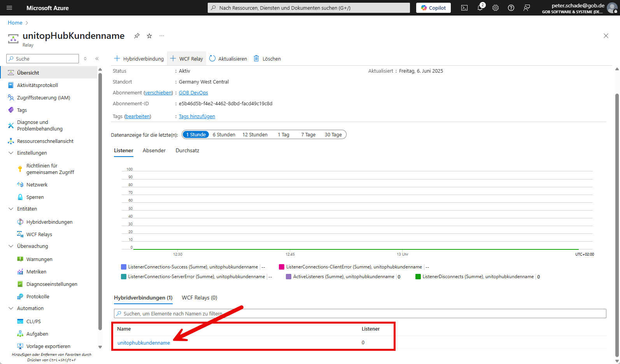Screen dimensions: 620x364
Task: Switch to the WCF Relays (0) tab
Action: pyautogui.click(x=200, y=298)
